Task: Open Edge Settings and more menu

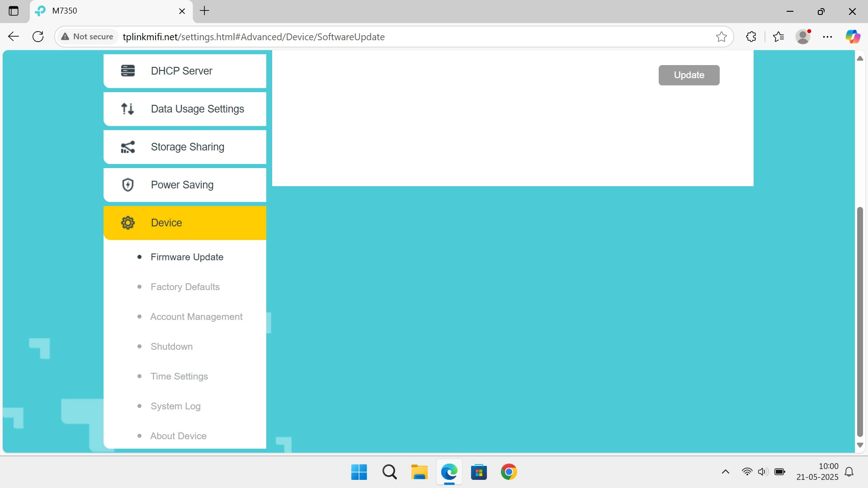Action: click(827, 37)
